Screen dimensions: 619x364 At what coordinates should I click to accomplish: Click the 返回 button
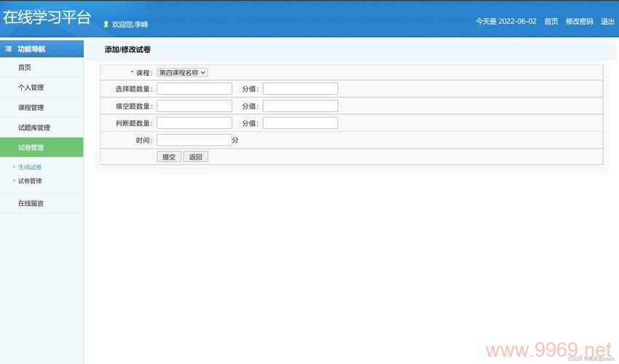tap(196, 157)
